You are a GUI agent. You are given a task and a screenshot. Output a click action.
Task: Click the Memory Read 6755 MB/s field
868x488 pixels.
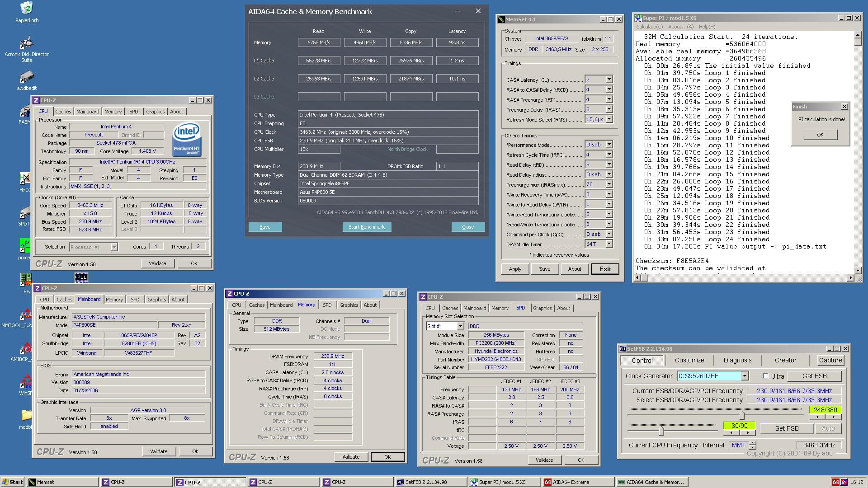319,42
